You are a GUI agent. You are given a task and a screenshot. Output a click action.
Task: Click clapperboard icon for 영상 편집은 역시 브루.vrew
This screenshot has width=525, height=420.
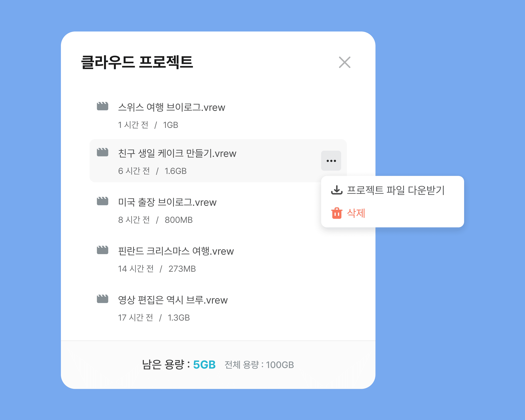pyautogui.click(x=103, y=299)
